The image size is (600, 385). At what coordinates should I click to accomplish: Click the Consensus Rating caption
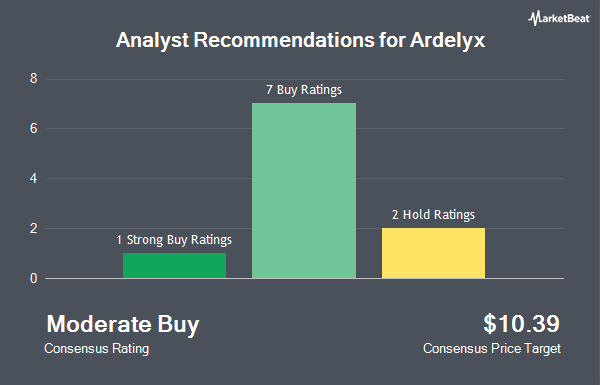[x=96, y=349]
